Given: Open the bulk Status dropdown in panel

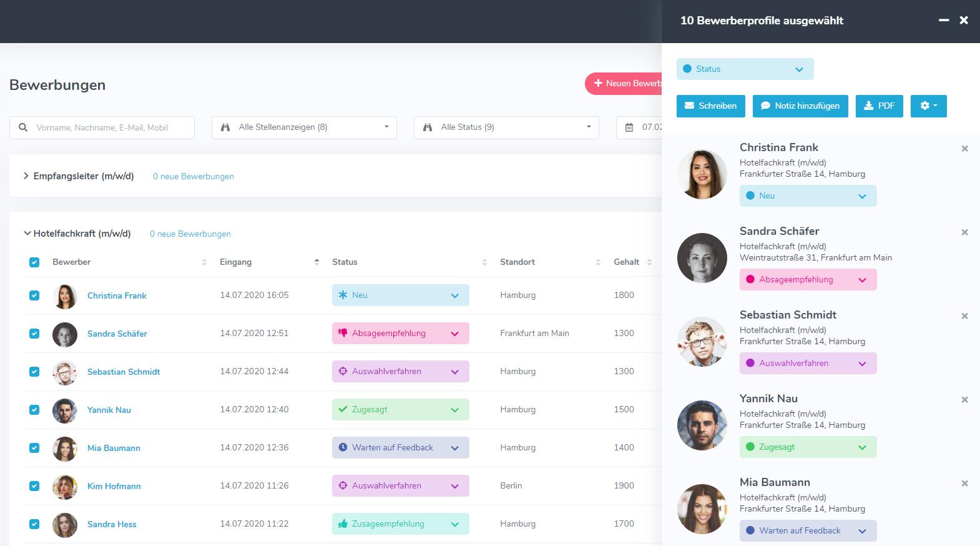Looking at the screenshot, I should point(745,69).
